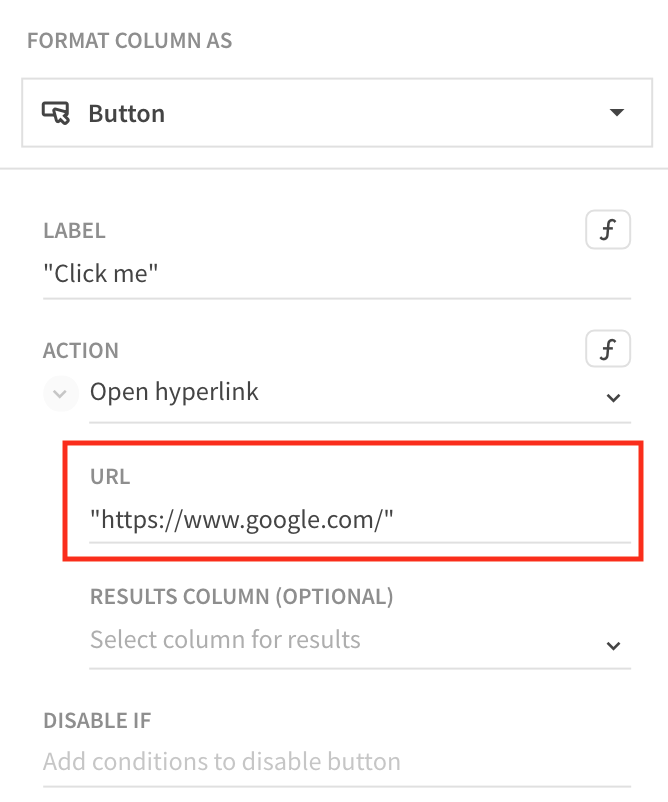Click the Select column for results placeholder

tap(225, 640)
